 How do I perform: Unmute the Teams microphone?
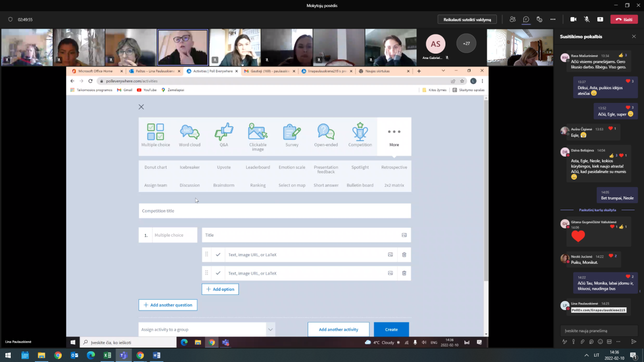587,19
